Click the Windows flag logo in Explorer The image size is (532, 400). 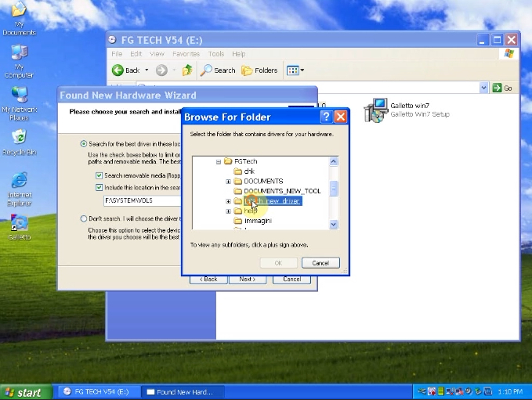click(x=509, y=53)
